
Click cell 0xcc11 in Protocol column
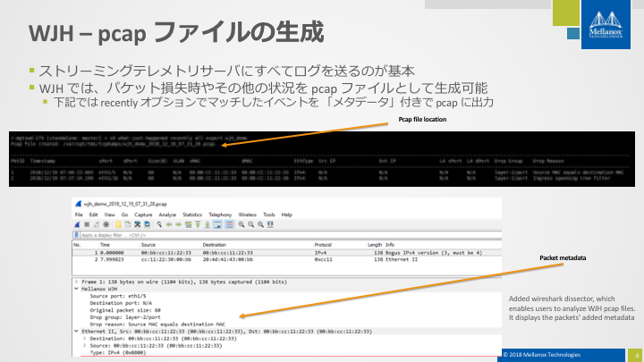(x=323, y=259)
